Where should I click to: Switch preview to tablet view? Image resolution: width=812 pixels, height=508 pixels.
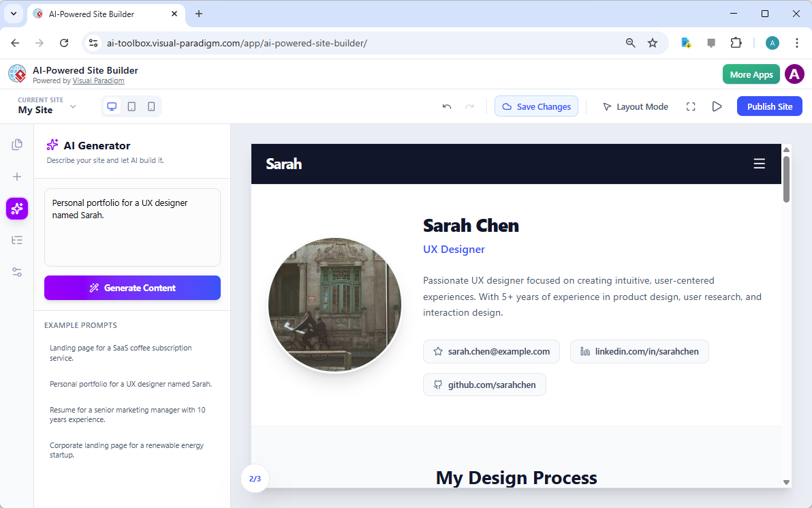click(131, 106)
